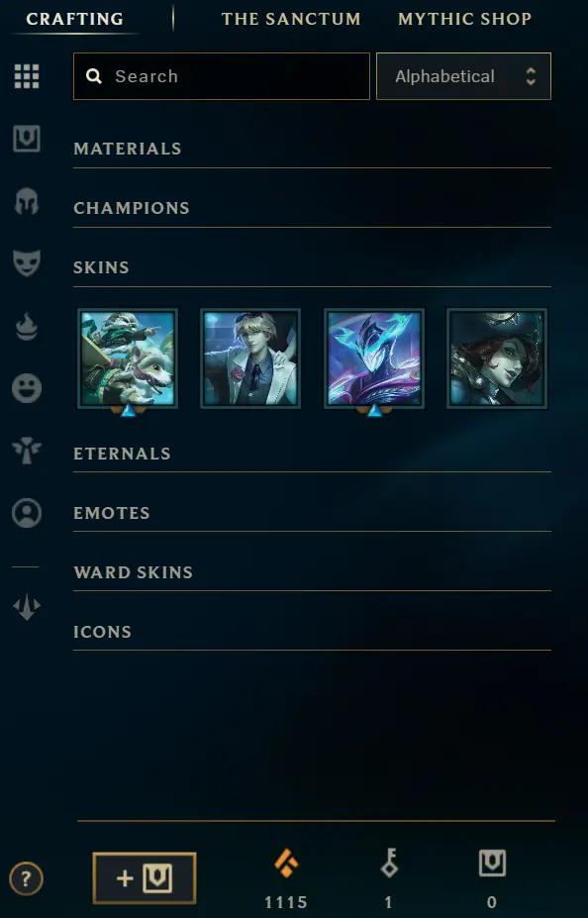Filter loot by eternals flame icon
This screenshot has width=588, height=918.
[27, 326]
